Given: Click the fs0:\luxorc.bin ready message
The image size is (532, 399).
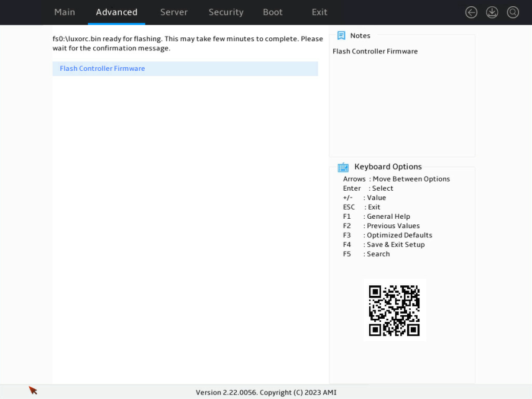Looking at the screenshot, I should [x=188, y=44].
